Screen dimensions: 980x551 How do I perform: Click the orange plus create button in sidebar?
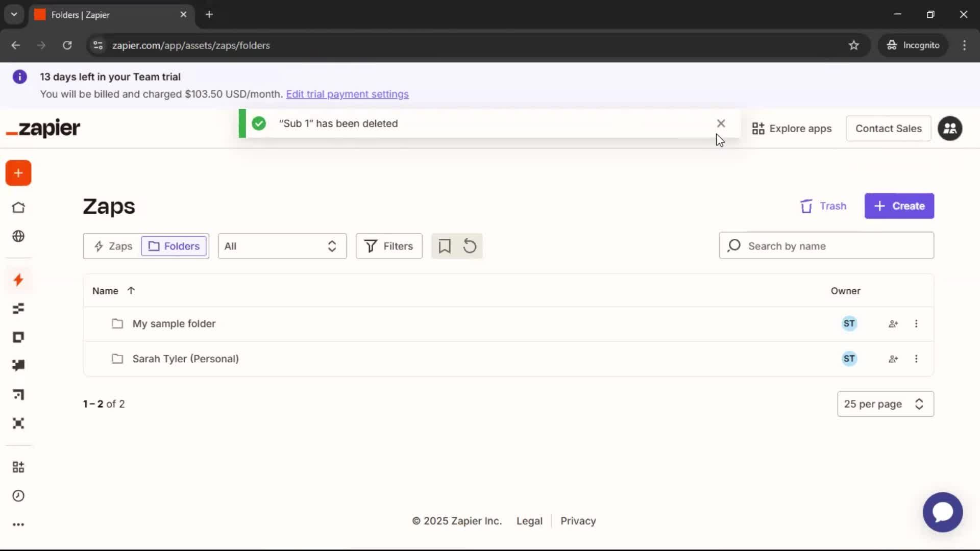point(18,173)
